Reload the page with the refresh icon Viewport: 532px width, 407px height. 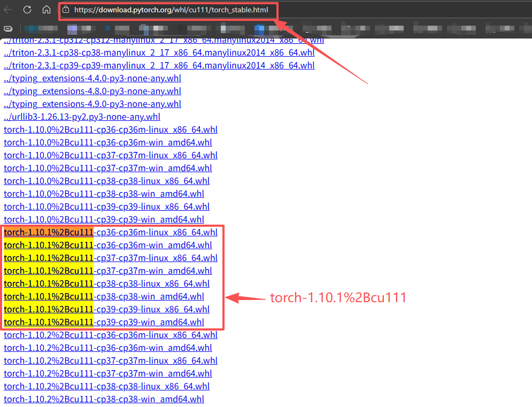coord(27,10)
